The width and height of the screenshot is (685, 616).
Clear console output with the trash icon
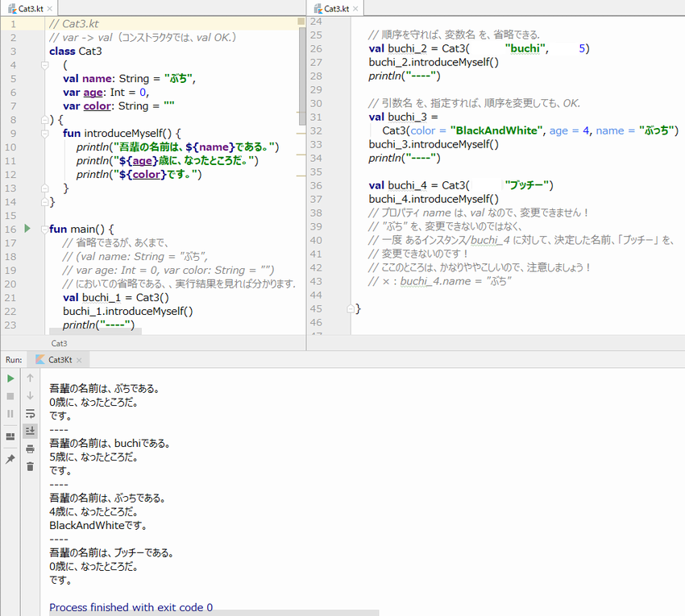pos(30,467)
